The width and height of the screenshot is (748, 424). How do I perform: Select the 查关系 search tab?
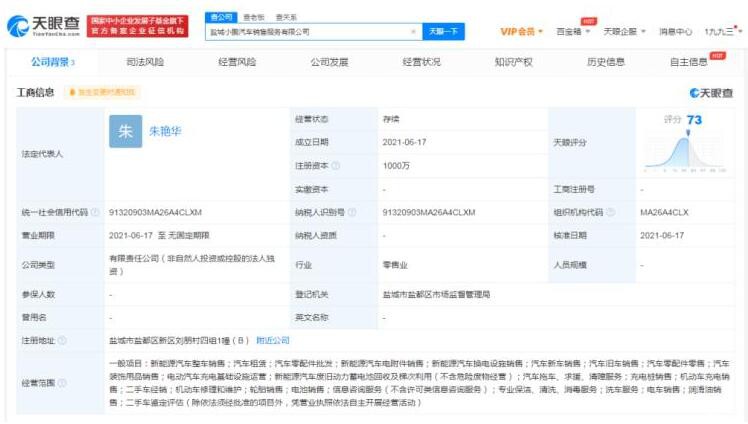(x=286, y=17)
